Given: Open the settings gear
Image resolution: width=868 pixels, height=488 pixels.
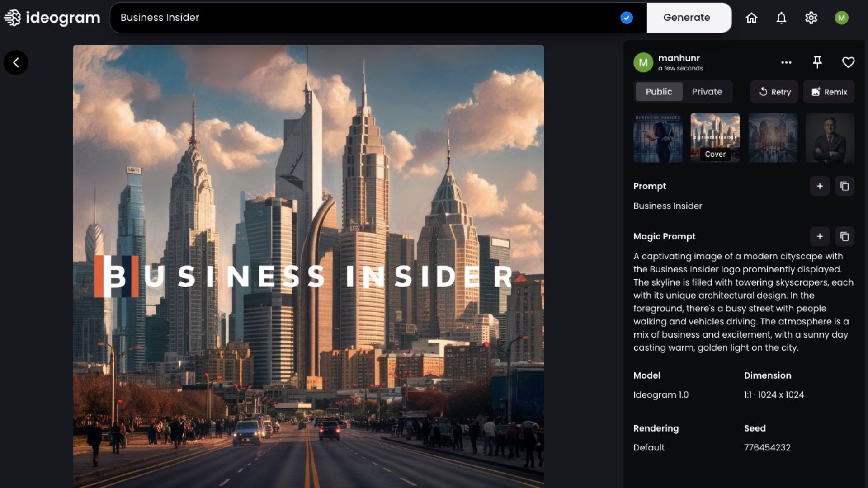Looking at the screenshot, I should [x=811, y=18].
